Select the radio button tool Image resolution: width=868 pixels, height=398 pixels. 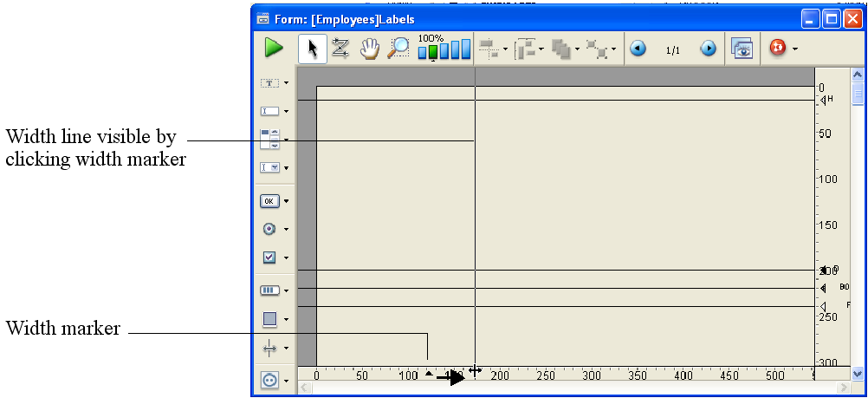(x=269, y=229)
